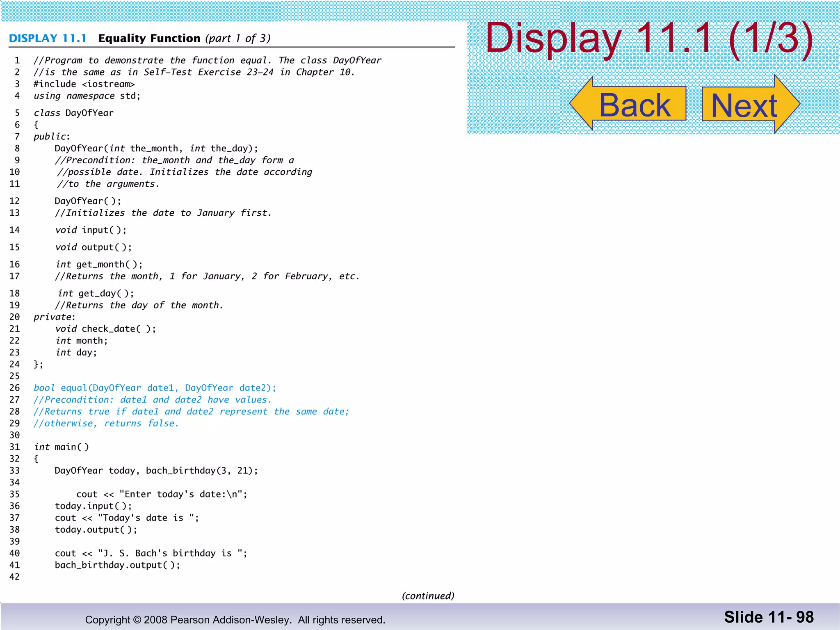The height and width of the screenshot is (630, 840).
Task: Click the void check_date( ); declaration
Action: pos(106,329)
